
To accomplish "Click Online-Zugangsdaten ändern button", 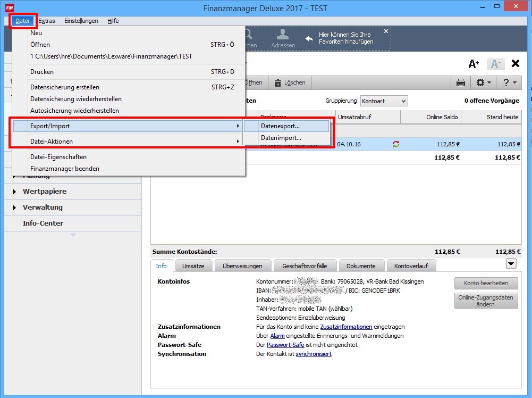I will (x=486, y=301).
